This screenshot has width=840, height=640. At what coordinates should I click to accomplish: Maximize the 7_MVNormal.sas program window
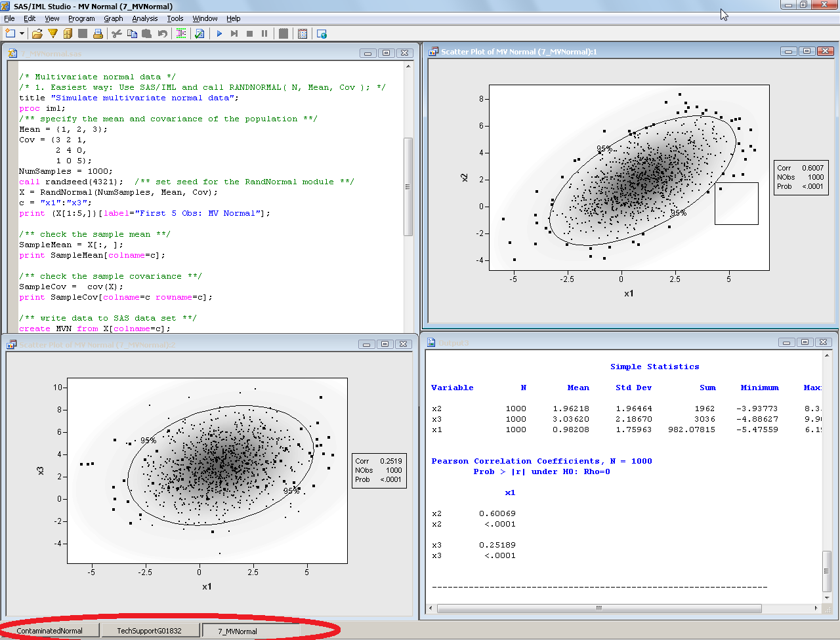click(386, 53)
